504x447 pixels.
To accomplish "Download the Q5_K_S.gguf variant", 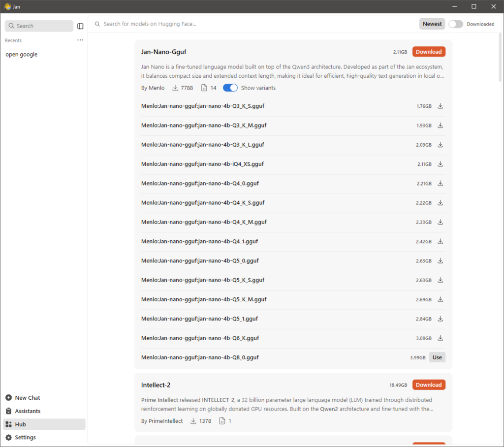I will [x=441, y=280].
